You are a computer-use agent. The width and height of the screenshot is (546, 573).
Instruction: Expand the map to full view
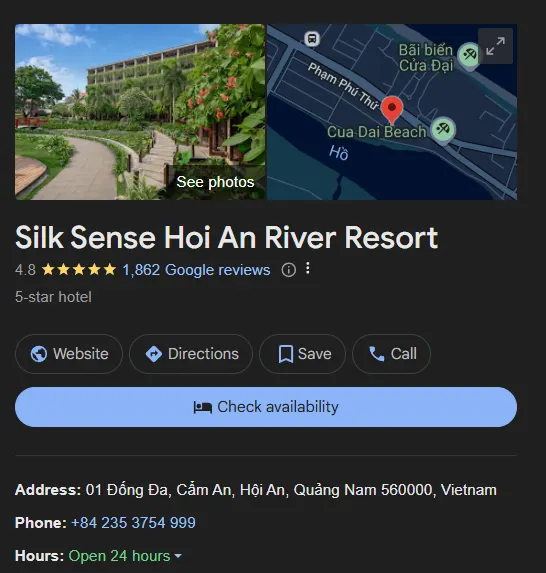tap(495, 46)
